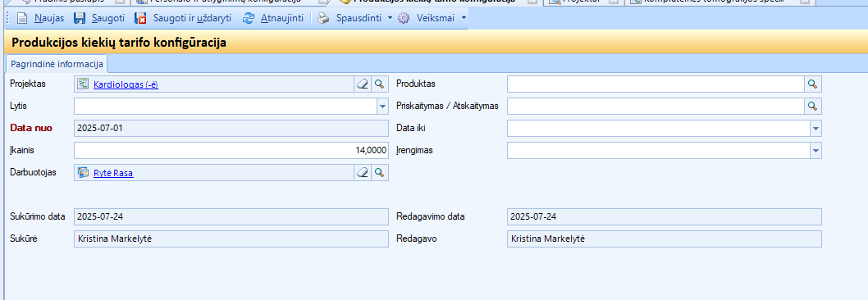Click the Naujas toolbar button
This screenshot has height=300, width=868.
point(40,18)
